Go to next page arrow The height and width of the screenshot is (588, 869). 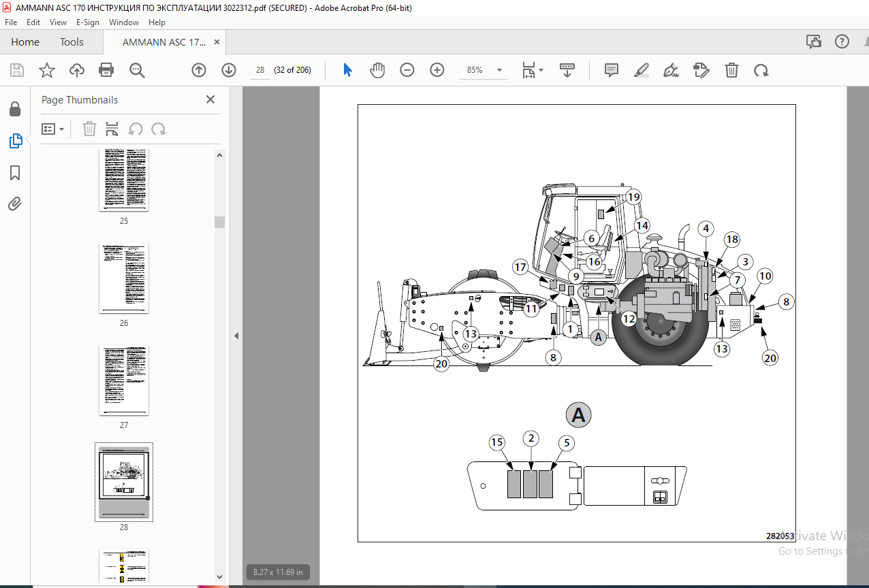point(228,70)
